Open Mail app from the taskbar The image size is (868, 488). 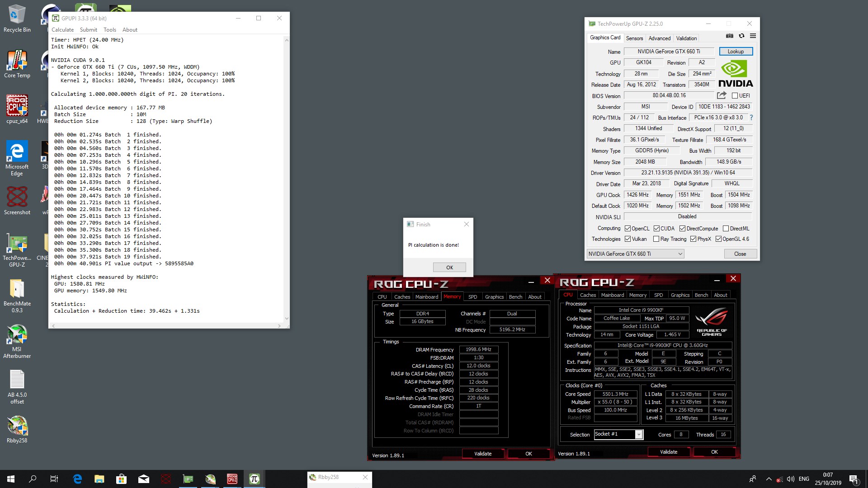pyautogui.click(x=143, y=479)
